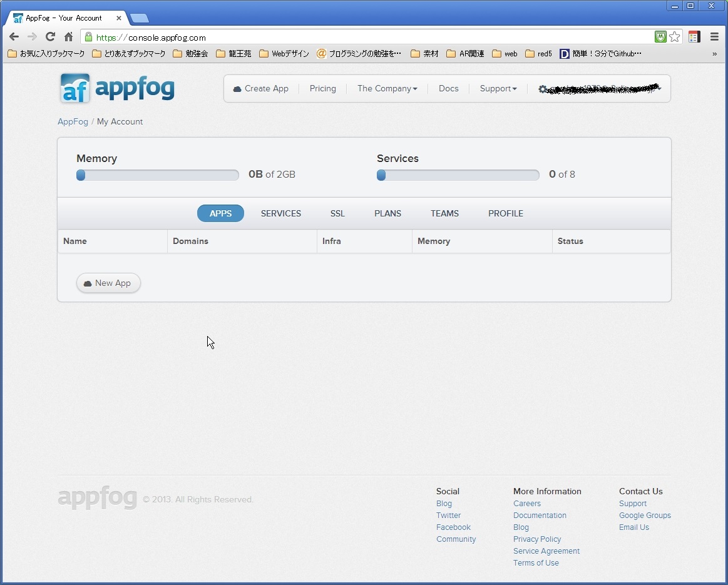Click the Memory usage progress bar

(157, 175)
